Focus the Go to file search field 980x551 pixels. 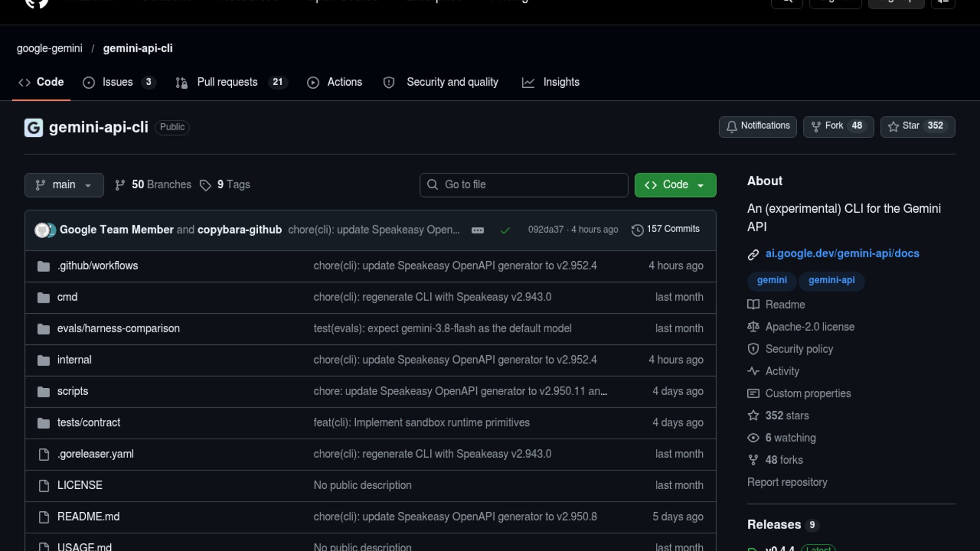(524, 185)
